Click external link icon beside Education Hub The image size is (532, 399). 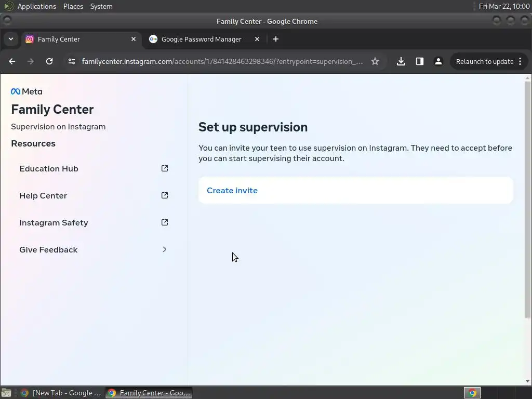165,168
